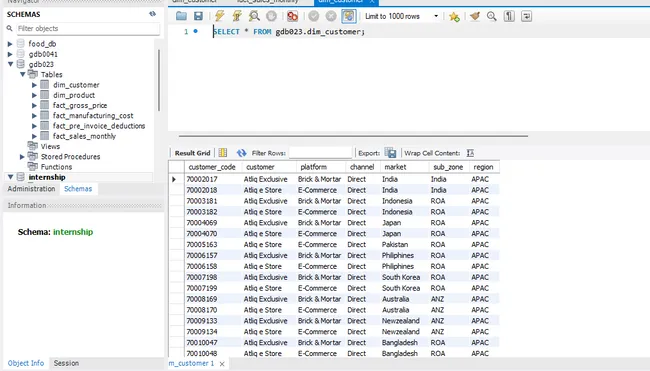Image resolution: width=650 pixels, height=371 pixels.
Task: Select the Functions folder
Action: point(56,167)
